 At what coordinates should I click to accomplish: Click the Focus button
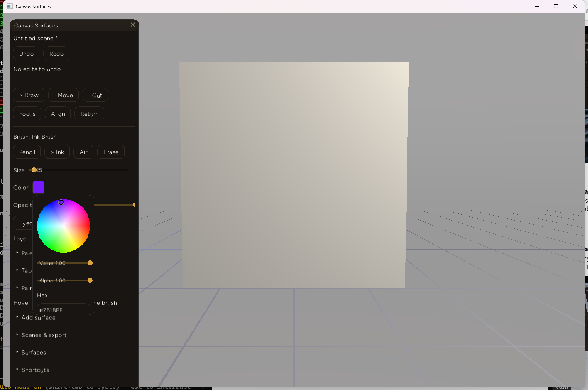click(x=27, y=114)
